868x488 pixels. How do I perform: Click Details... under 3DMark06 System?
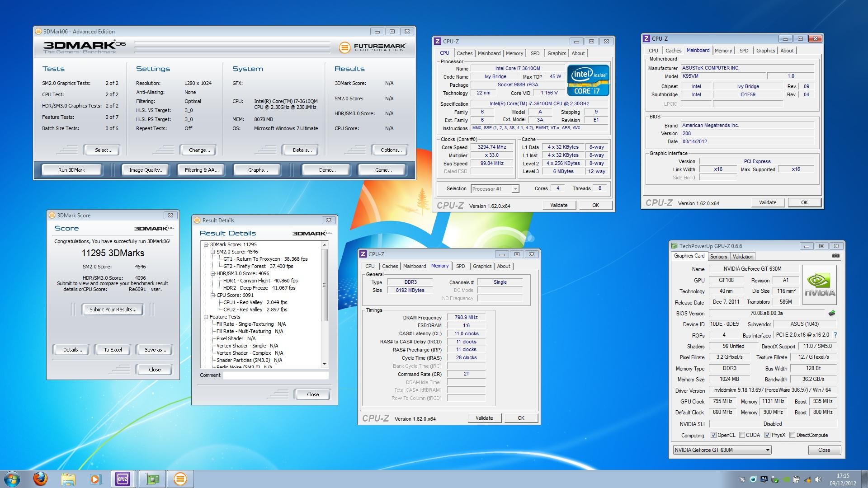point(302,150)
